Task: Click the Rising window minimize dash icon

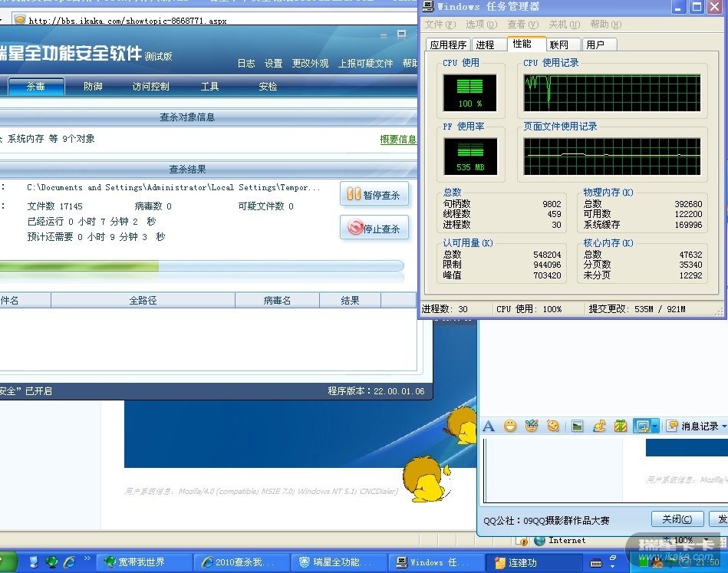Action: (384, 35)
